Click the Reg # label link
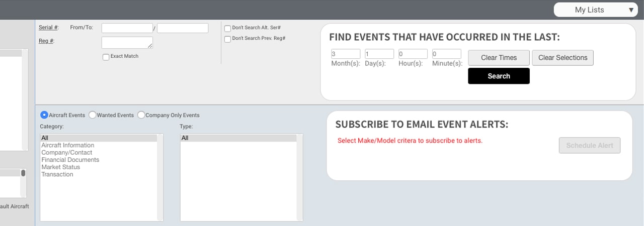 click(x=46, y=41)
